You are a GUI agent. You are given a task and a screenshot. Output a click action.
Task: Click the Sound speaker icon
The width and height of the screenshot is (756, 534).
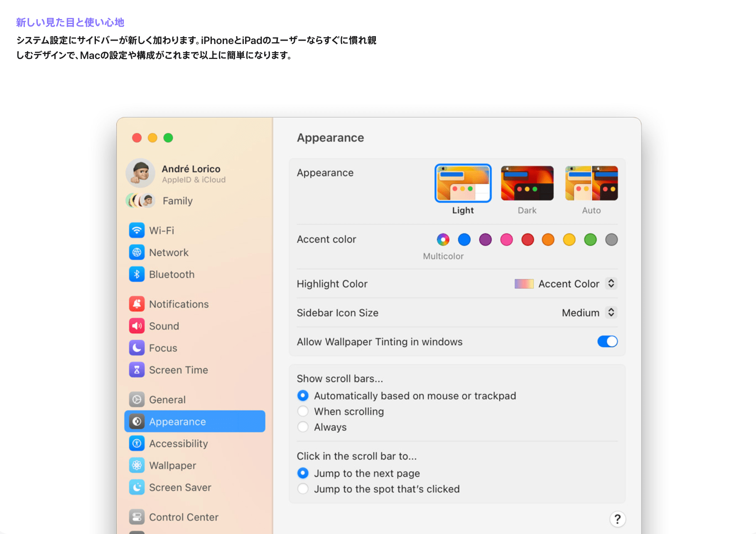point(137,326)
